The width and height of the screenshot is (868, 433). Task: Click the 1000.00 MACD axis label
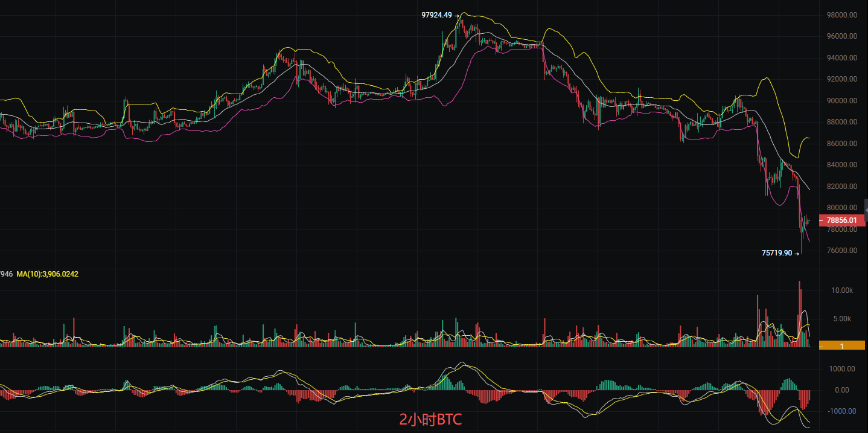pyautogui.click(x=843, y=368)
